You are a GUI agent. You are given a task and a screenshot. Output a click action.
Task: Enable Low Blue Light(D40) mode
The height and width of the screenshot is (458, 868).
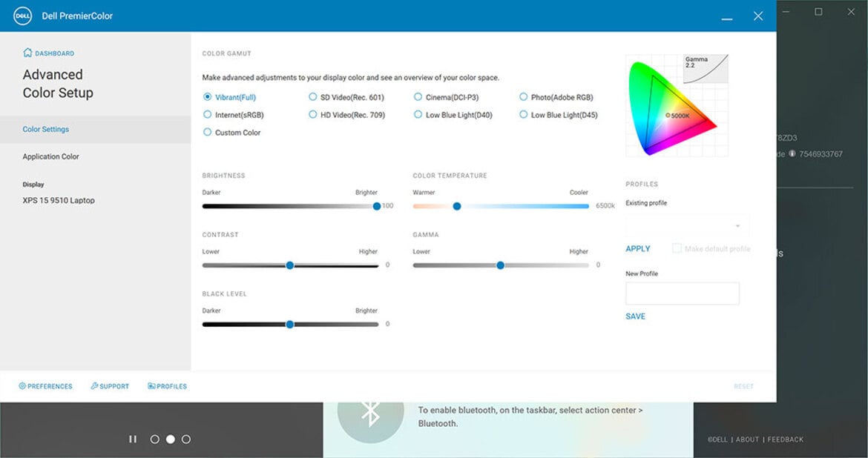[453, 115]
